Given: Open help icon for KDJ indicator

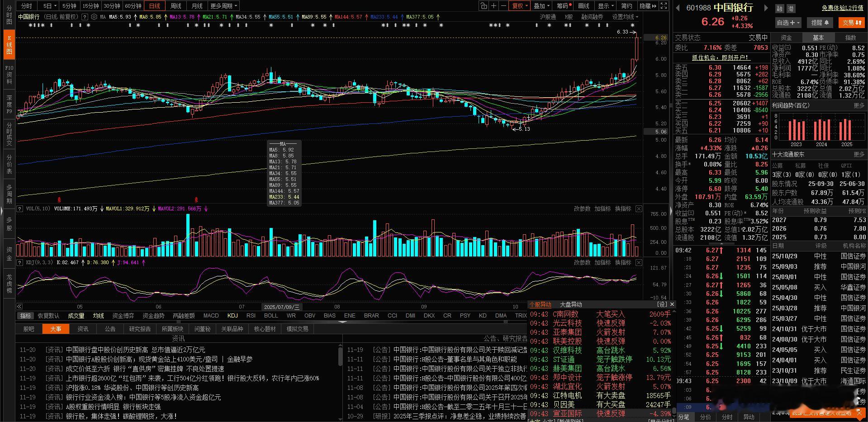Looking at the screenshot, I should (20, 262).
